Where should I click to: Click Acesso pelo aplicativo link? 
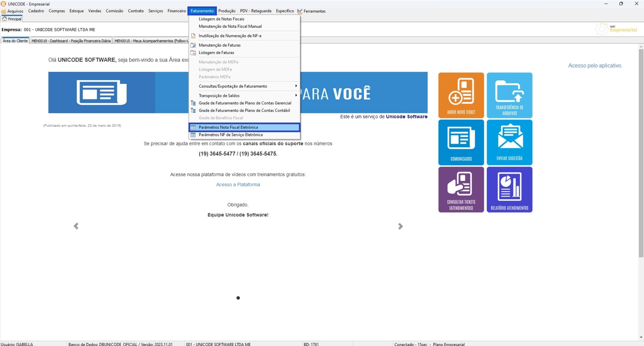(x=595, y=66)
